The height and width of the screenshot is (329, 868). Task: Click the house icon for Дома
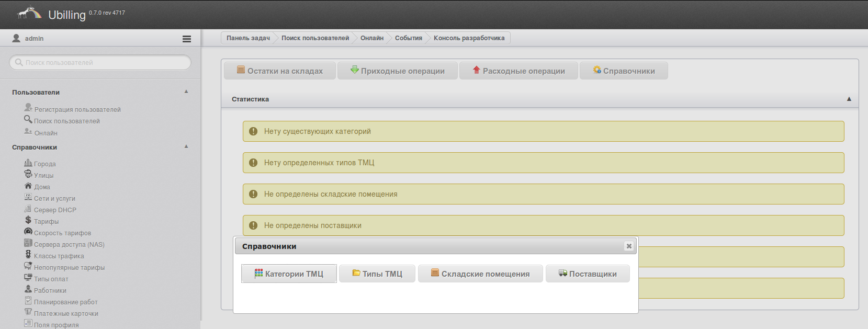tap(28, 186)
